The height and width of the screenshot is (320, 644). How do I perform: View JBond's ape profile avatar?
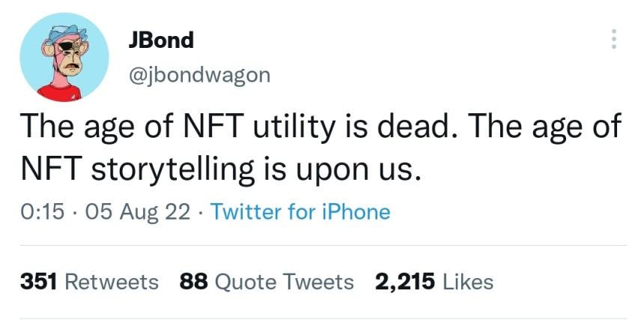[x=64, y=57]
